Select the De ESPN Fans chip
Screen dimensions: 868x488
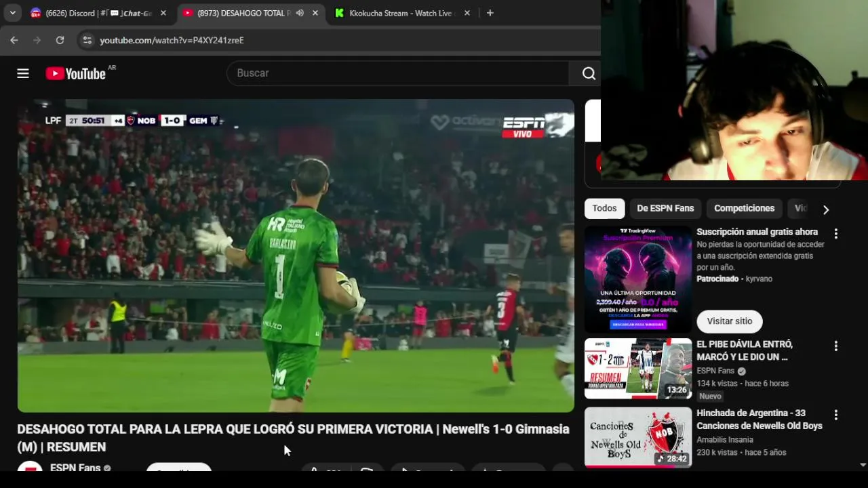tap(665, 208)
